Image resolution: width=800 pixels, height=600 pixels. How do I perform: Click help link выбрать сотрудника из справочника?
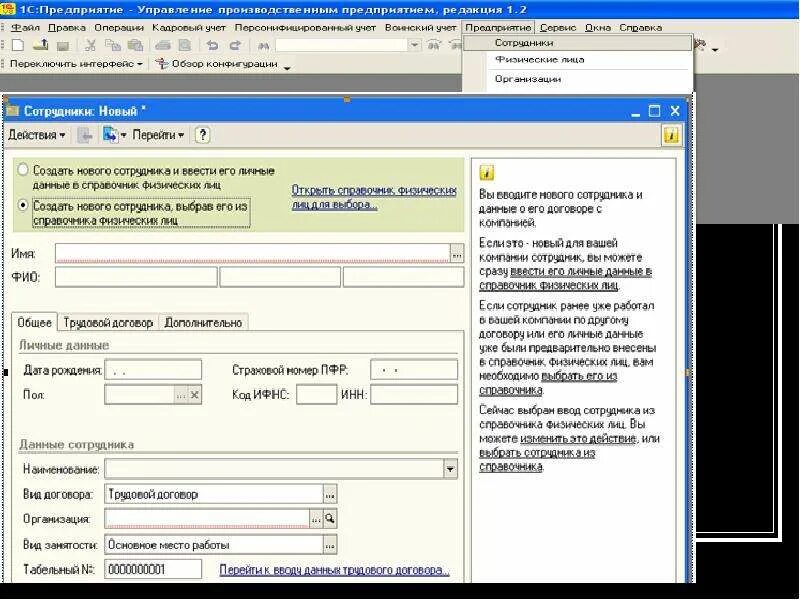(537, 460)
